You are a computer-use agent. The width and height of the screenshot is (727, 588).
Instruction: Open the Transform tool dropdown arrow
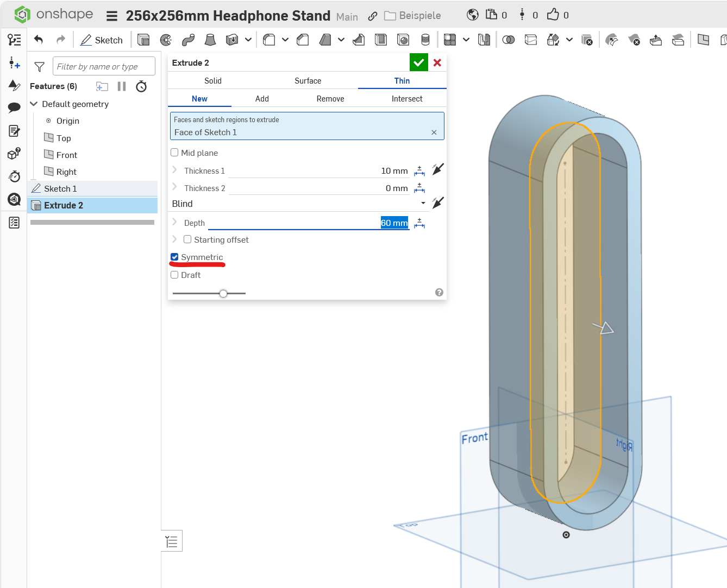click(569, 40)
